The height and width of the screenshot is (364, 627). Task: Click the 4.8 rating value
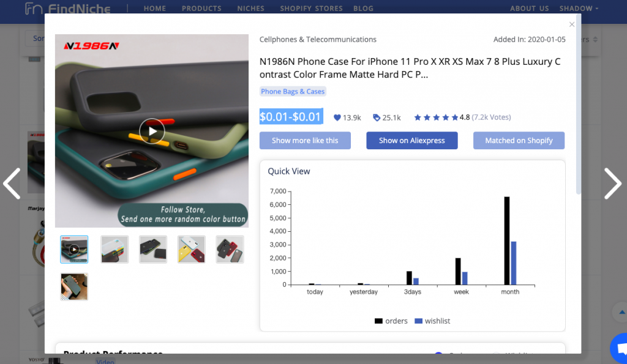tap(465, 117)
